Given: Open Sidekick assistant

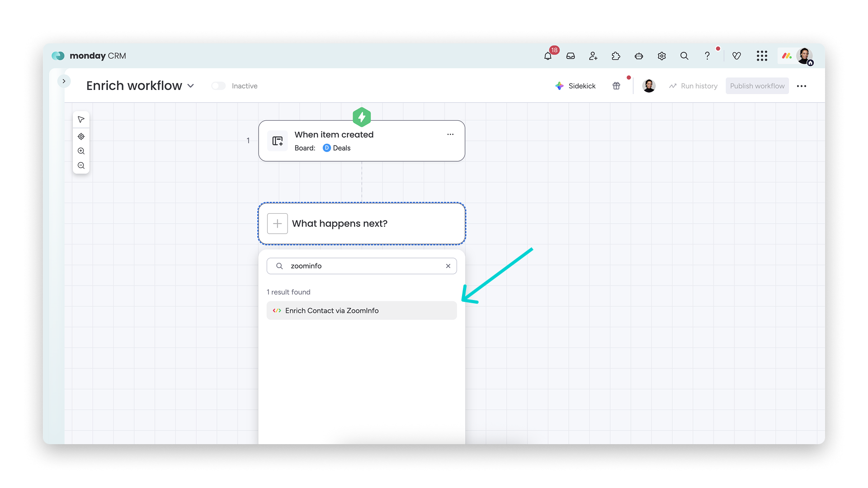Looking at the screenshot, I should click(x=576, y=86).
